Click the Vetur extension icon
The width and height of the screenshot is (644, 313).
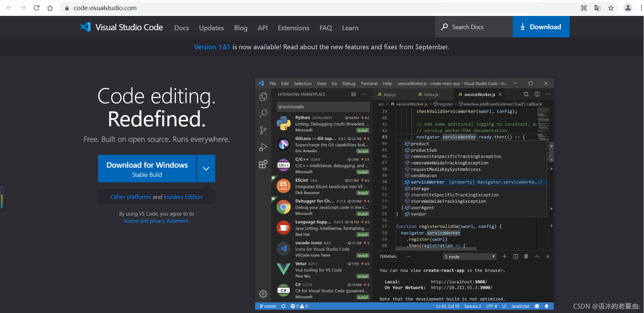pyautogui.click(x=283, y=269)
